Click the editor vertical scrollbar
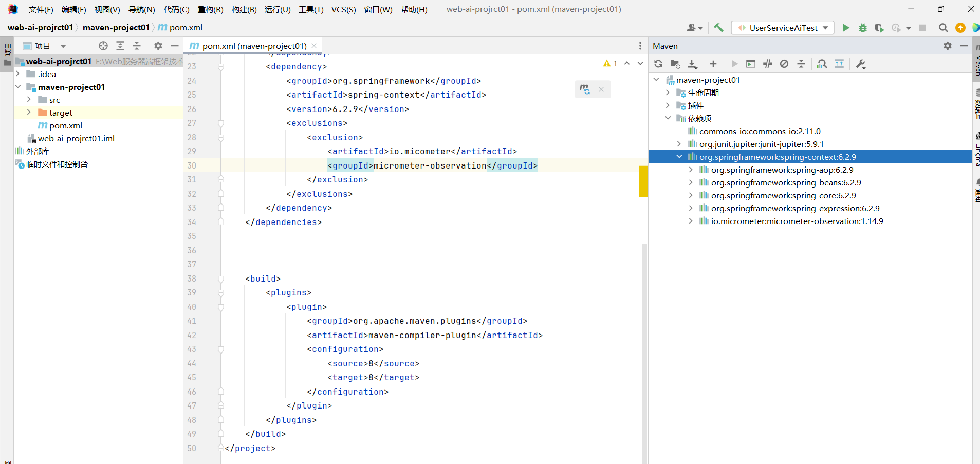The width and height of the screenshot is (980, 464). click(644, 354)
